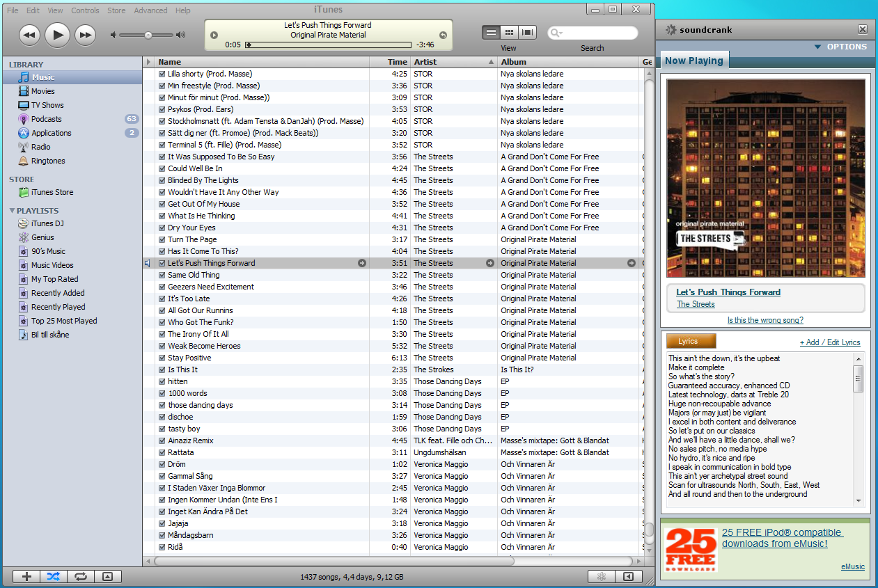Open the Store menu
This screenshot has height=588, width=878.
pos(116,10)
